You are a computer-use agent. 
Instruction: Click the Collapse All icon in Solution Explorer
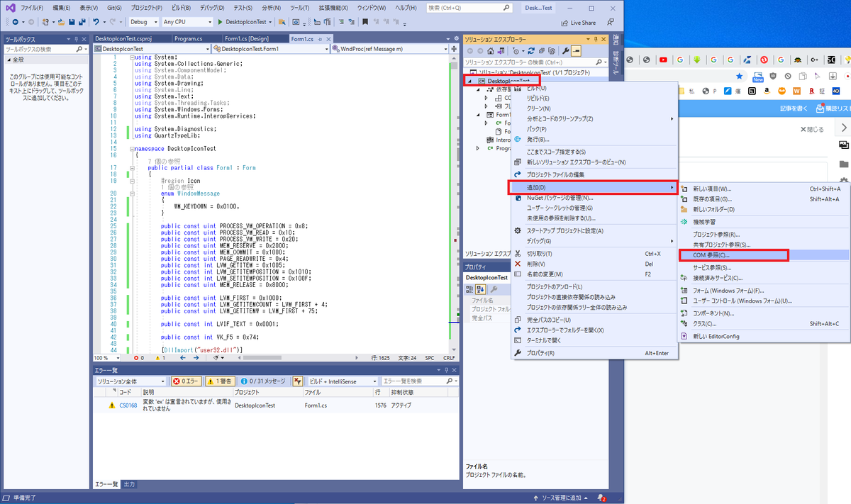point(541,51)
